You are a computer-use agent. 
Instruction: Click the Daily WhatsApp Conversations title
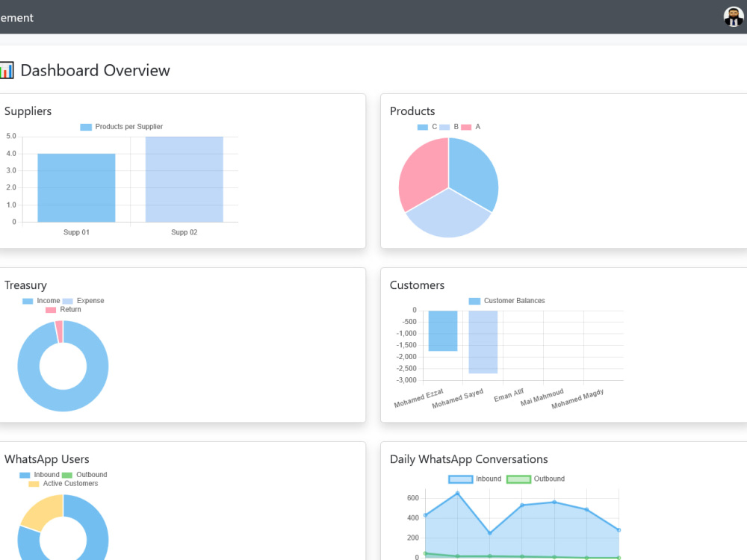[469, 459]
